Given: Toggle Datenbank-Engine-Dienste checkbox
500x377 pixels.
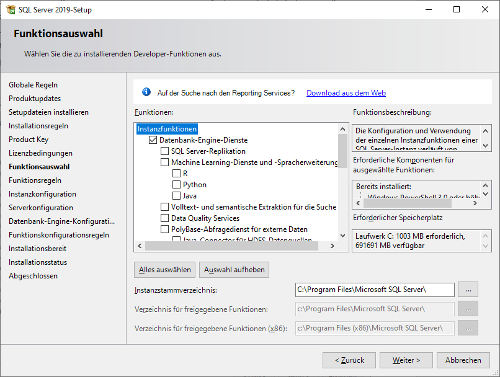Looking at the screenshot, I should tap(153, 140).
